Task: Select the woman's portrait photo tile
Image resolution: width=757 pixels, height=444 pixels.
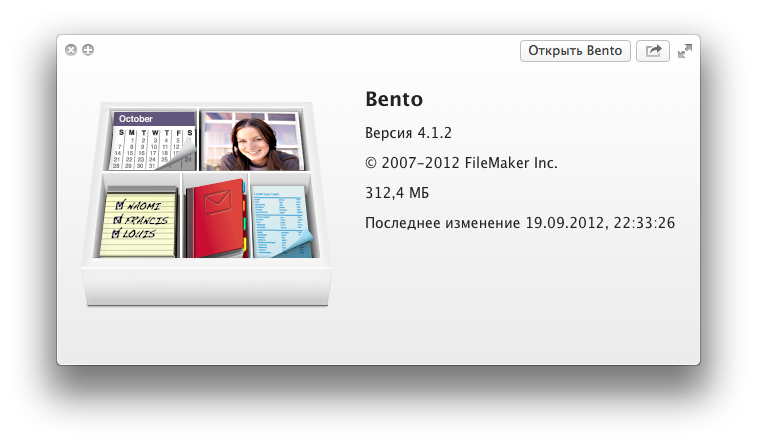Action: pos(251,140)
